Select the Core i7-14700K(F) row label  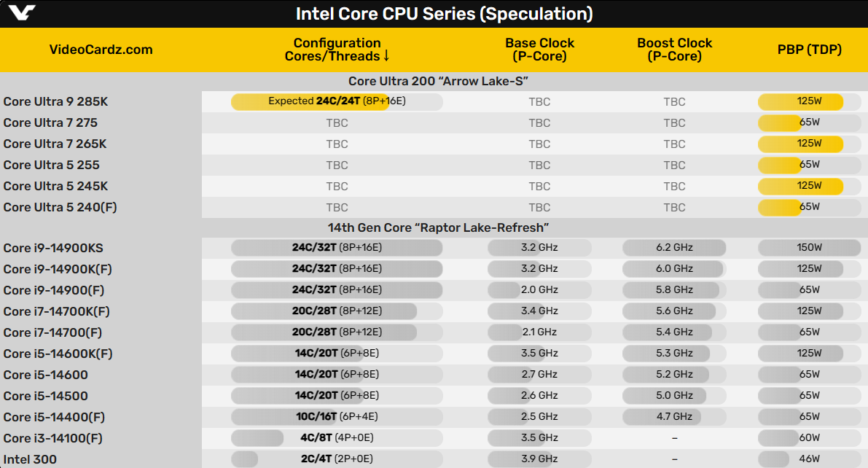[56, 311]
